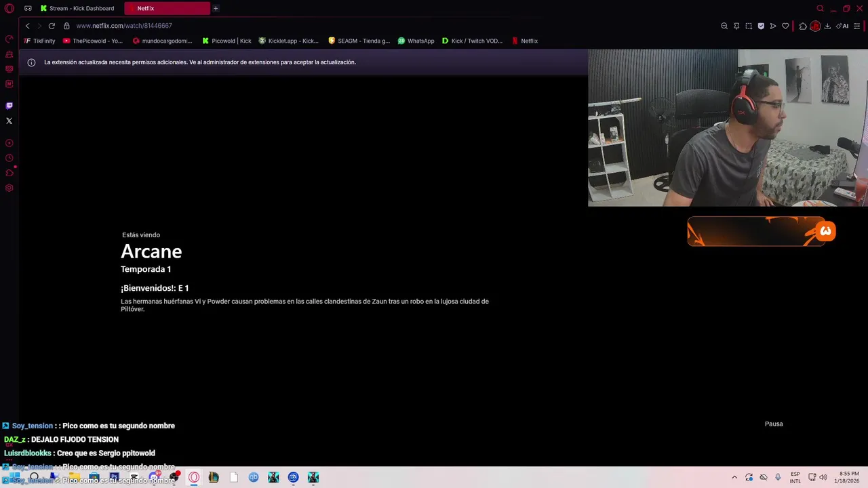Open the WhatsApp bookmark
Screen dimensions: 868x488
[x=416, y=41]
